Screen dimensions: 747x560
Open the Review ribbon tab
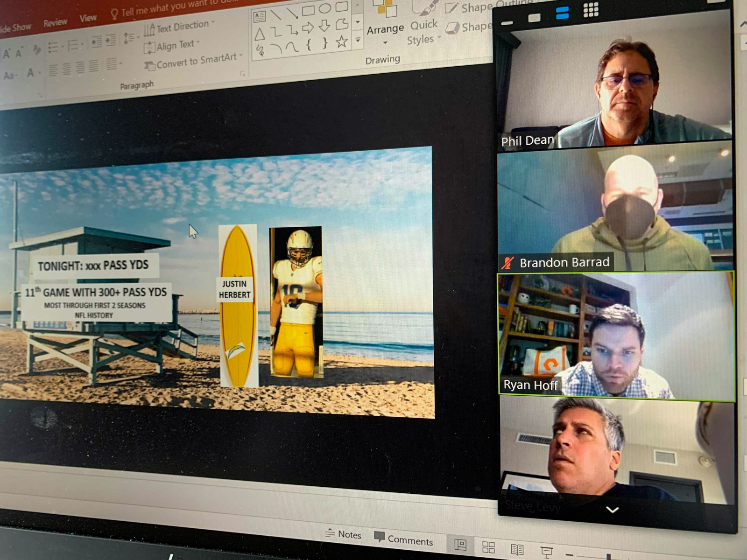(55, 22)
